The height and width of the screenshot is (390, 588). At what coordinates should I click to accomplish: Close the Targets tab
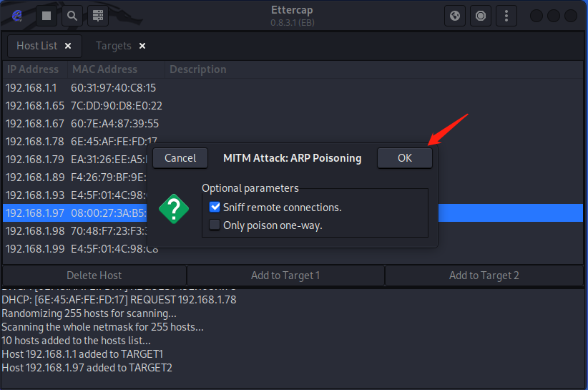[142, 46]
